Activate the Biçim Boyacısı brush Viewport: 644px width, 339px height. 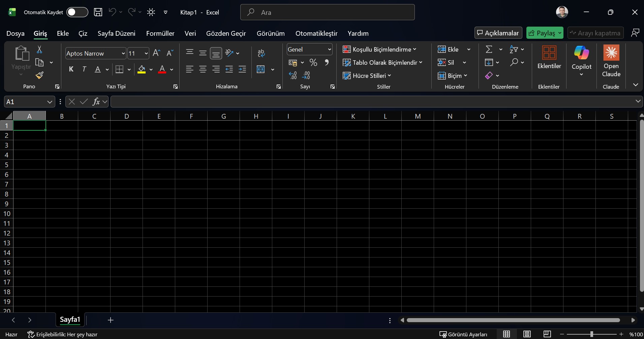(x=39, y=75)
